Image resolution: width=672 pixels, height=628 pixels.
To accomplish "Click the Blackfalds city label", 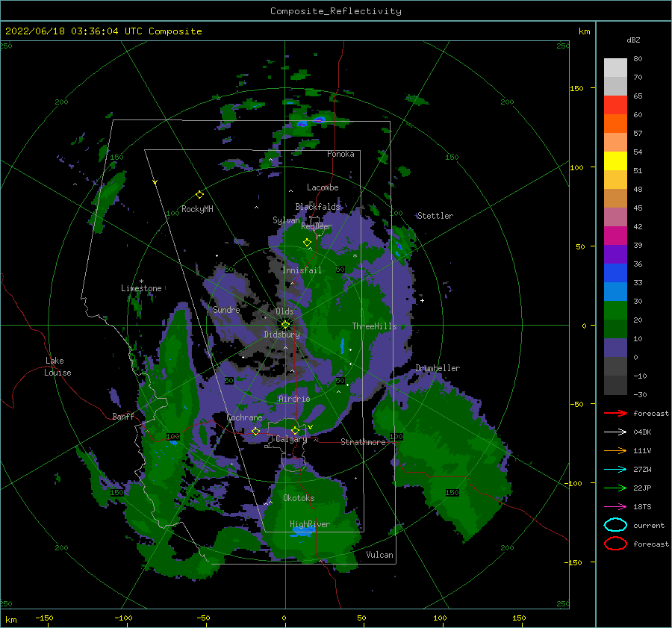I will point(317,207).
